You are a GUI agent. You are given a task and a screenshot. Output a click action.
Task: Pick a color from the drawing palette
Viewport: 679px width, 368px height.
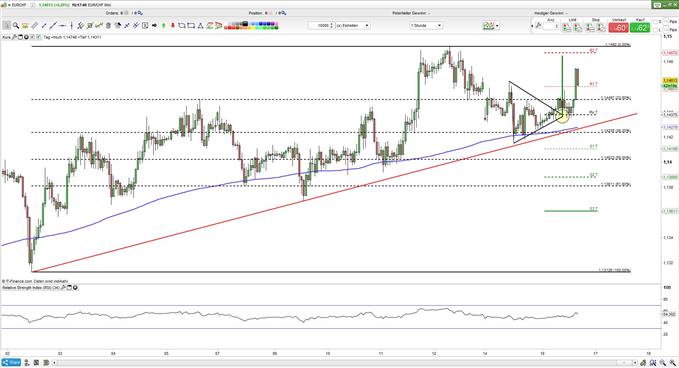(251, 26)
